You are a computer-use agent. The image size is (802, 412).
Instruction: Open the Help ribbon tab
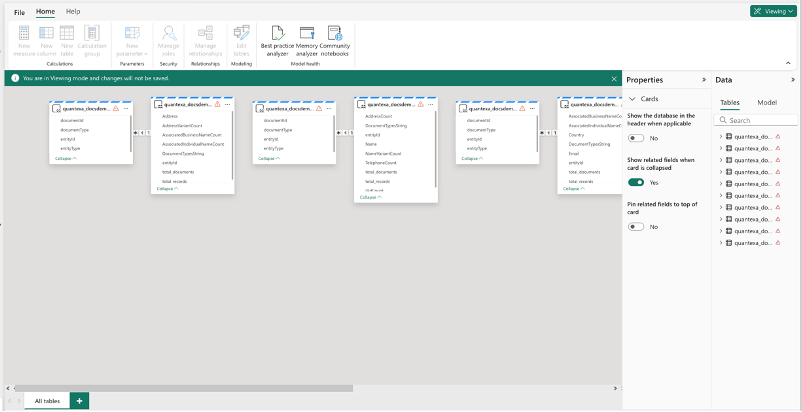73,11
